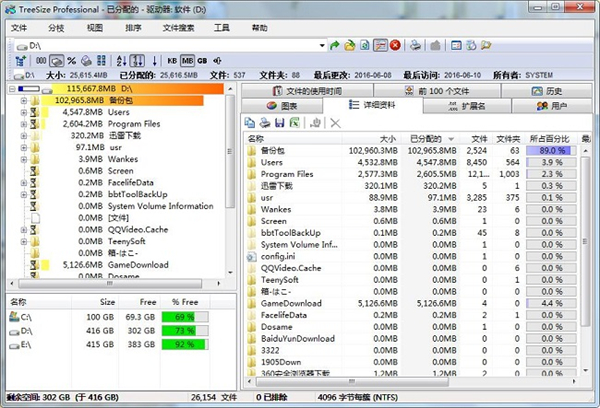The width and height of the screenshot is (600, 408).
Task: Click the printer icon in the top toolbar
Action: (415, 46)
